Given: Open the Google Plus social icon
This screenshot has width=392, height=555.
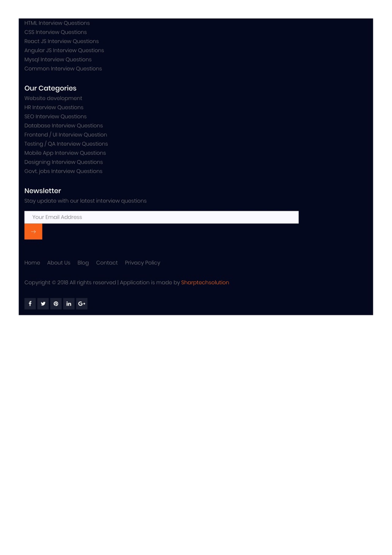Looking at the screenshot, I should [x=82, y=304].
